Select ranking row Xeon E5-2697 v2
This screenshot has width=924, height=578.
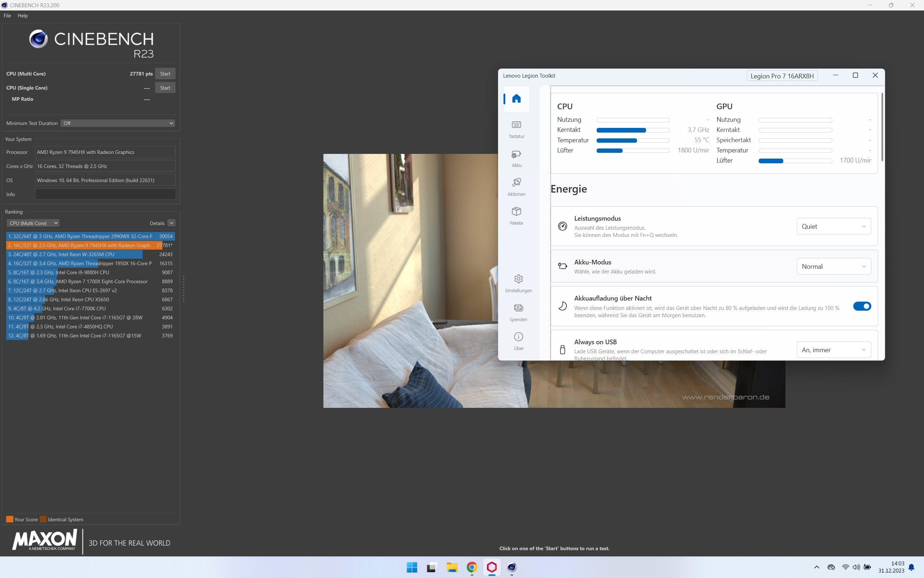[91, 290]
